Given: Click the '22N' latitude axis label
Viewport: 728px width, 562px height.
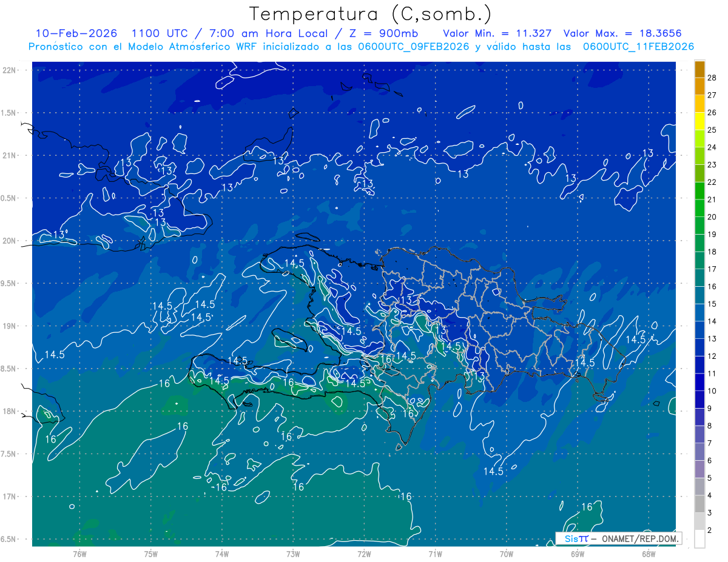Looking at the screenshot, I should point(10,70).
